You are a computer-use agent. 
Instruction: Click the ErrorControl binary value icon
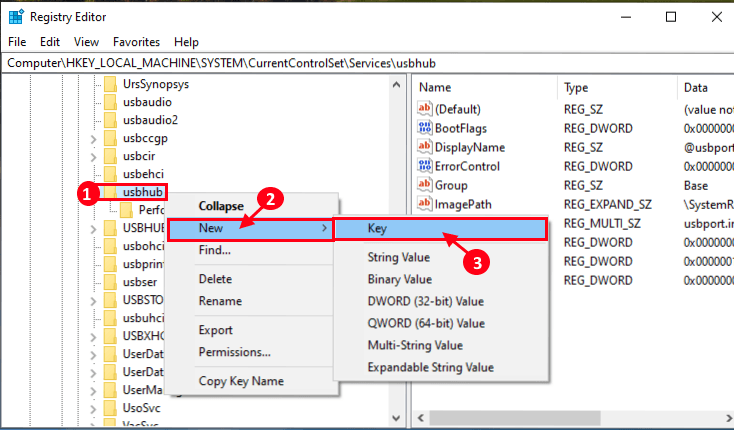pos(425,166)
